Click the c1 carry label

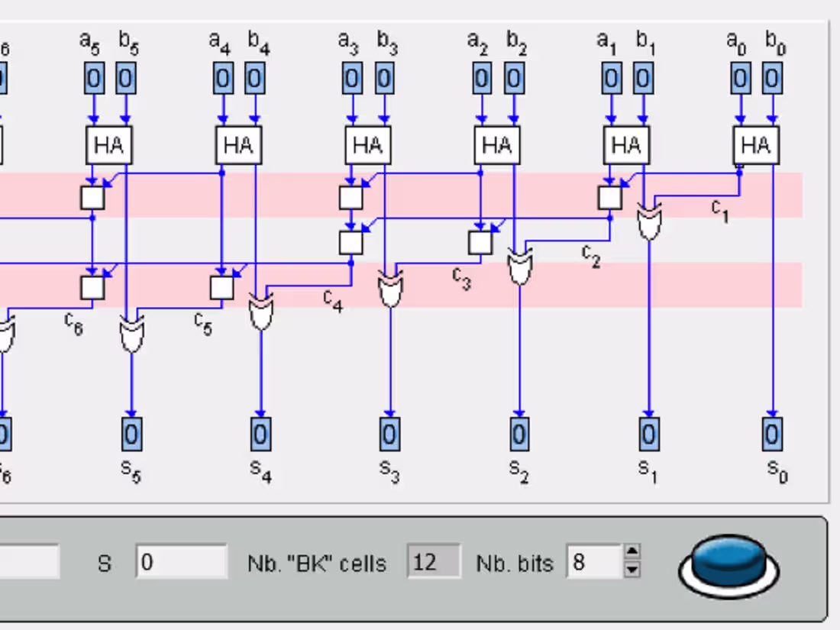coord(720,211)
